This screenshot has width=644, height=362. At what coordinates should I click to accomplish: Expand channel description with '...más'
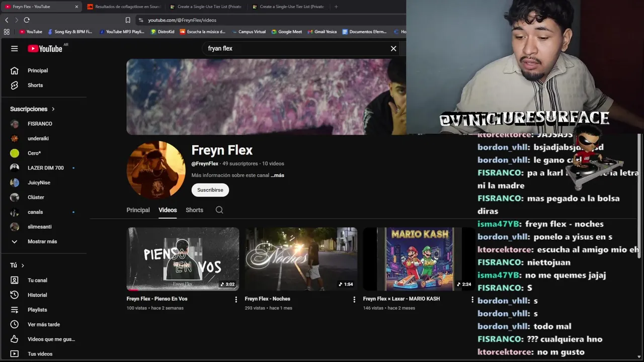(x=277, y=175)
